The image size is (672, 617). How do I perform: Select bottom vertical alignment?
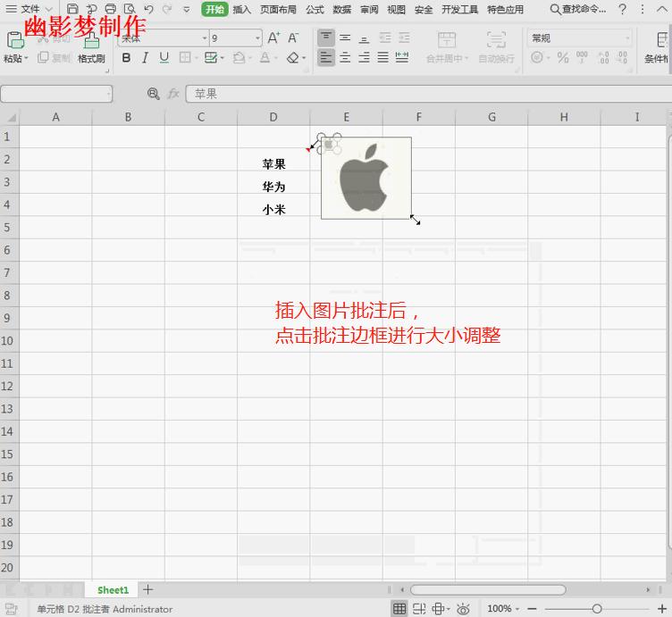[364, 38]
